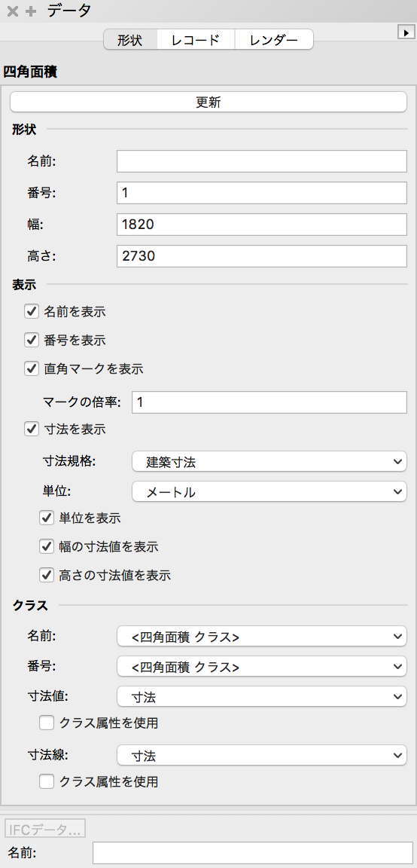
Task: Enable クラス属性を使用 under 寸法値
Action: pos(46,723)
